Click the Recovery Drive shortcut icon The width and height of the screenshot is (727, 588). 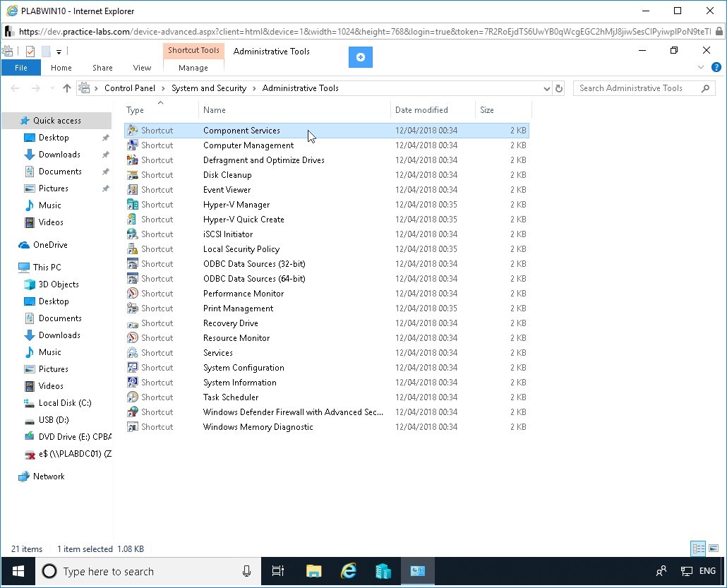tap(133, 323)
